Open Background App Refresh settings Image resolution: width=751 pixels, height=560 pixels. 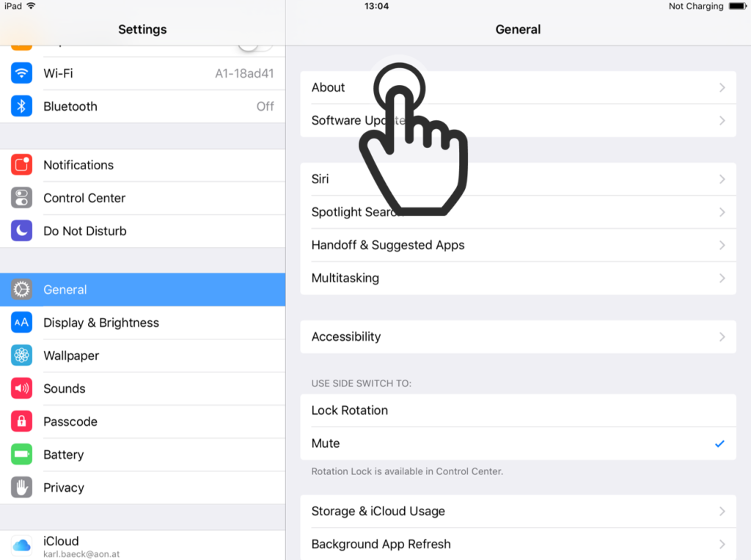pyautogui.click(x=519, y=544)
